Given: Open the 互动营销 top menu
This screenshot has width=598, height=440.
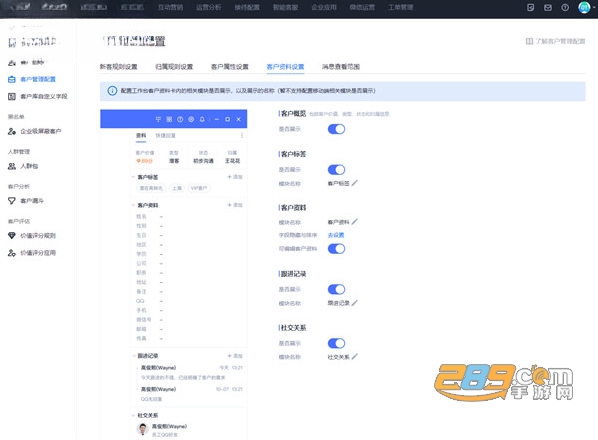Looking at the screenshot, I should point(170,7).
